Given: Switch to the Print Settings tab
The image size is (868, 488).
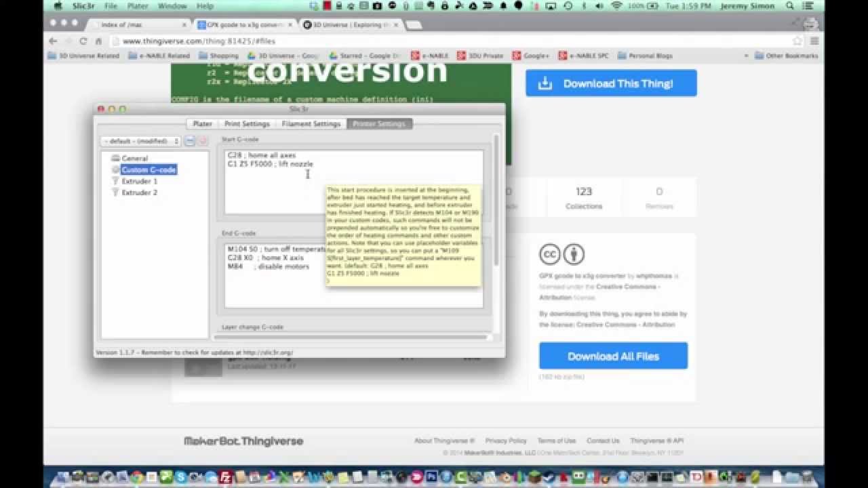Looking at the screenshot, I should point(247,124).
